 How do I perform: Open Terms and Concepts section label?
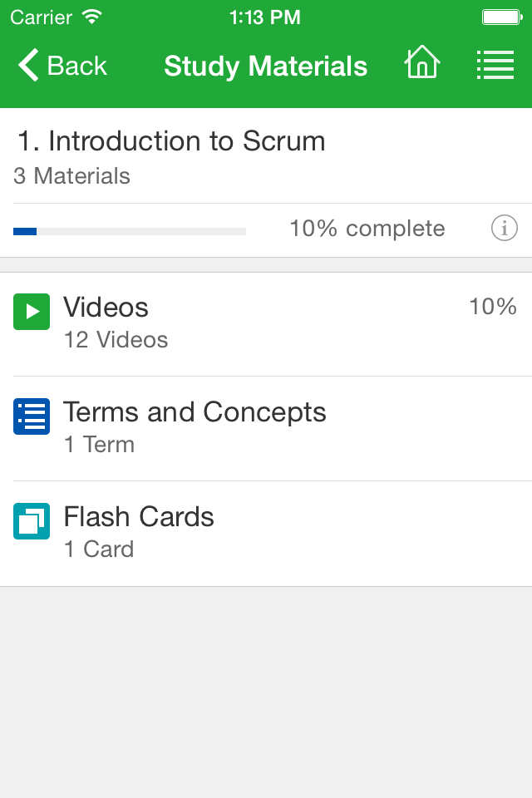coord(195,412)
